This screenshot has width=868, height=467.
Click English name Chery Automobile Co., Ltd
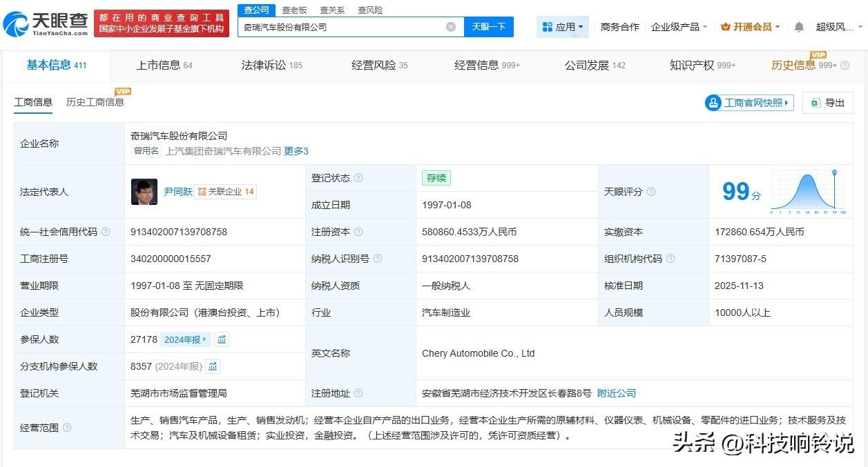pos(479,353)
